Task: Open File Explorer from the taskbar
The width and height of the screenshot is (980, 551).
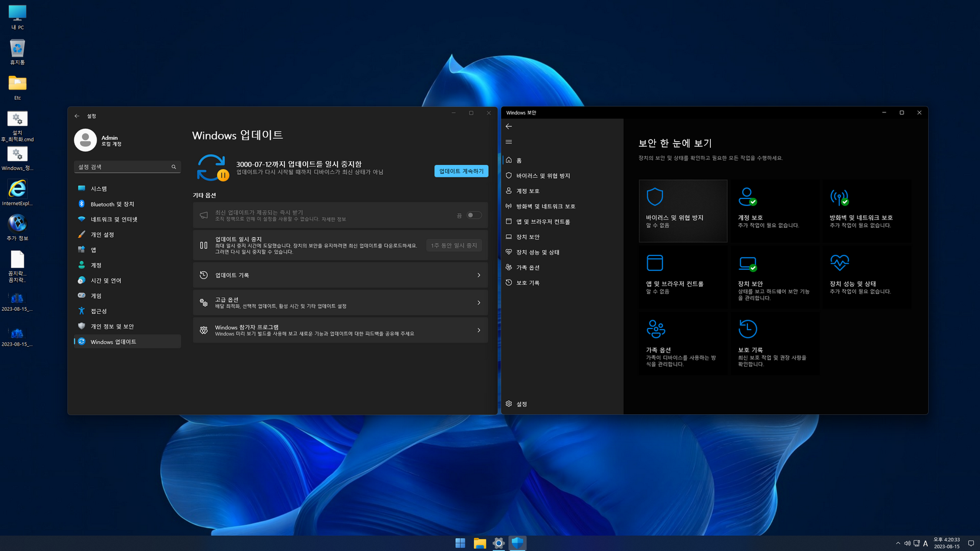Action: pyautogui.click(x=479, y=543)
